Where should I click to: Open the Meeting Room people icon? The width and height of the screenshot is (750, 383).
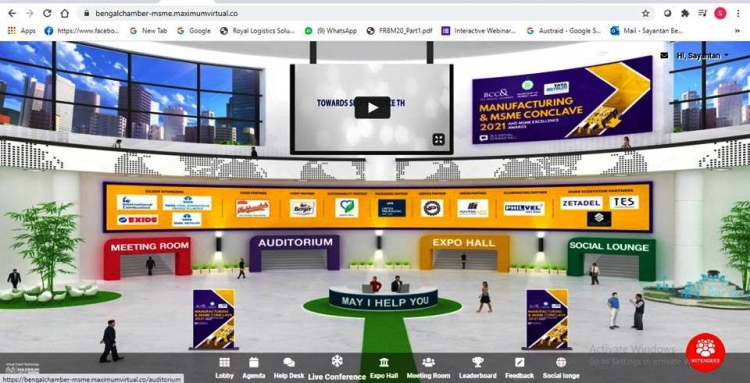(428, 362)
